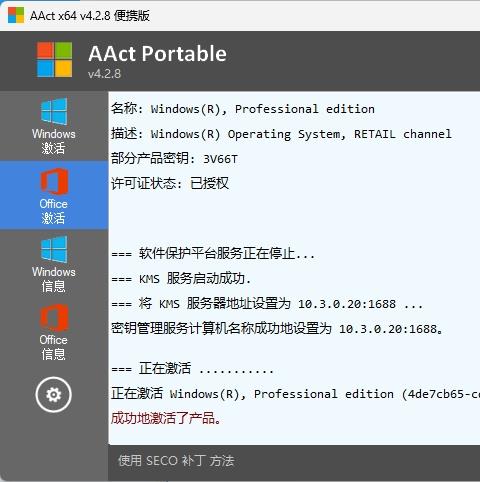Click the four-color logo beside AAct Portable

(x=54, y=59)
